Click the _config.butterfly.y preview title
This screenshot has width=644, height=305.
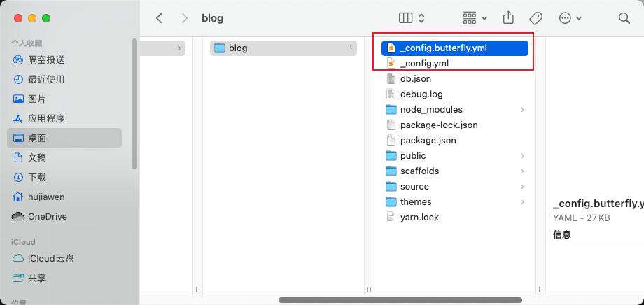pos(598,204)
